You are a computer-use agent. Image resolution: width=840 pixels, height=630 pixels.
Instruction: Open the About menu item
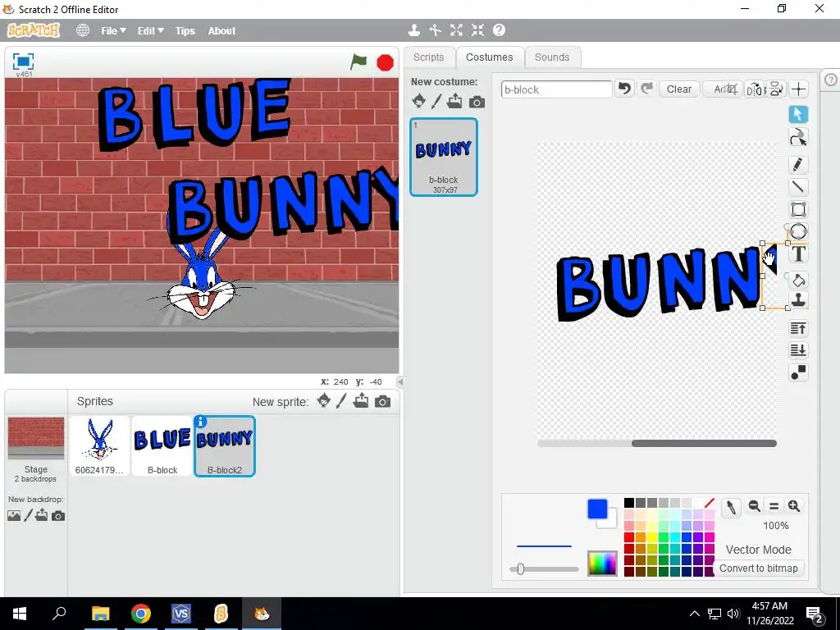click(221, 30)
